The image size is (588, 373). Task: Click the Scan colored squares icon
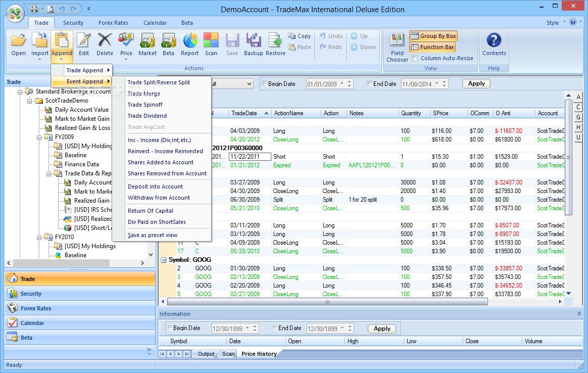click(211, 40)
